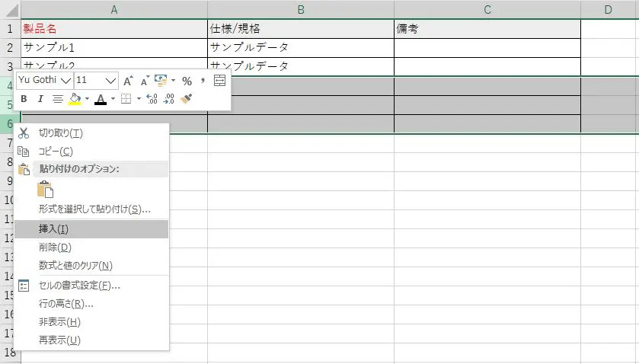Click the format painter brush
Viewport: 639px width, 364px height.
(187, 99)
